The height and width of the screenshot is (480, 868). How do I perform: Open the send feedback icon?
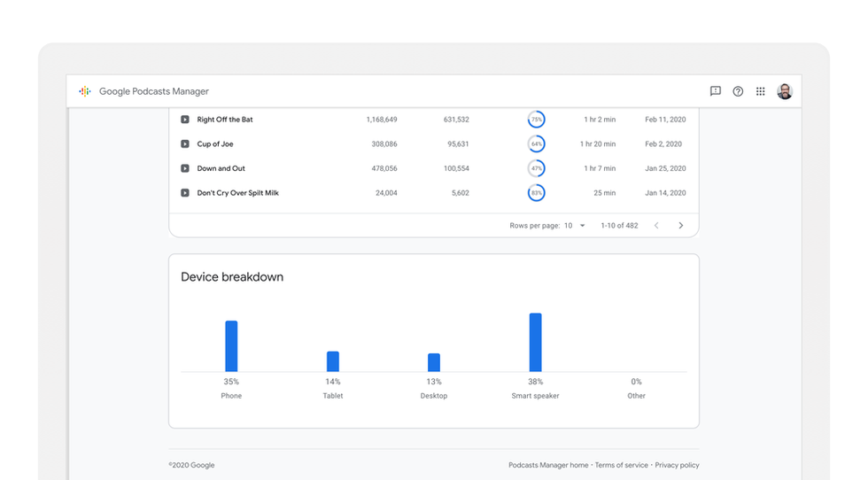715,91
